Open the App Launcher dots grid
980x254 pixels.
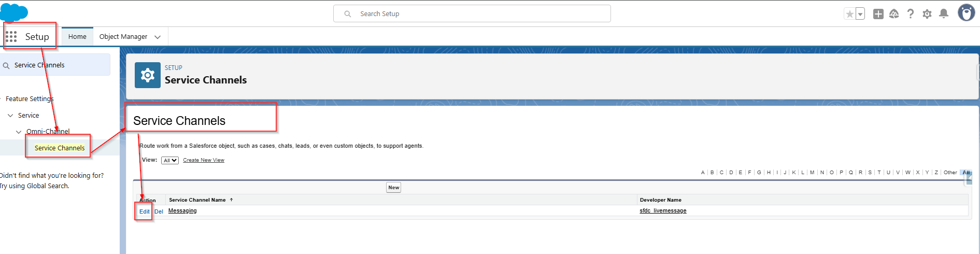pos(11,37)
